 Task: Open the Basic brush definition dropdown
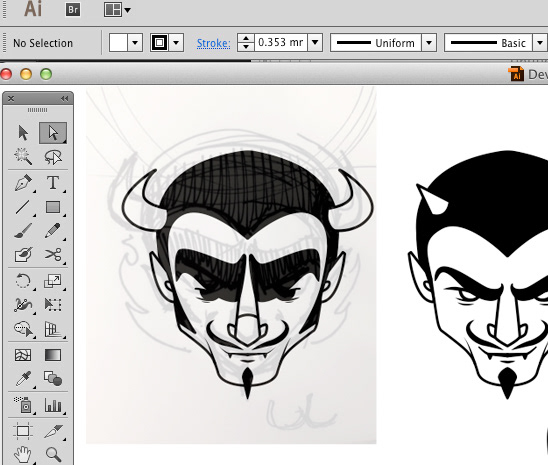pyautogui.click(x=540, y=43)
